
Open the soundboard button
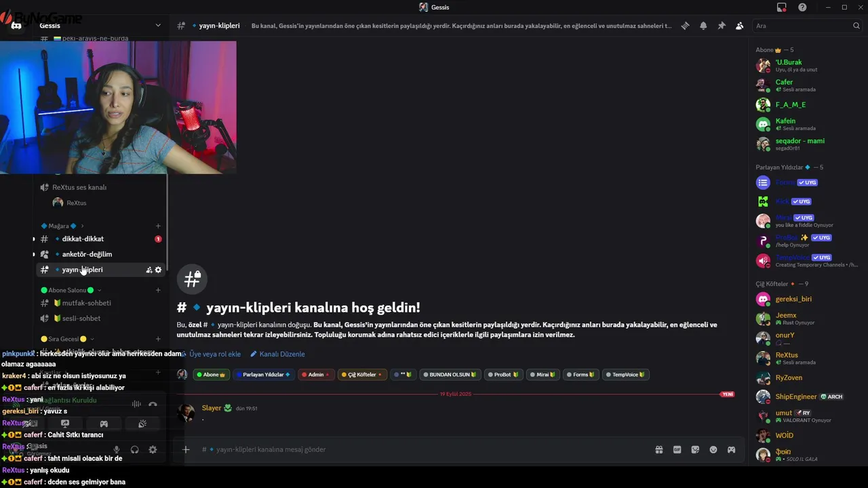[x=142, y=424]
